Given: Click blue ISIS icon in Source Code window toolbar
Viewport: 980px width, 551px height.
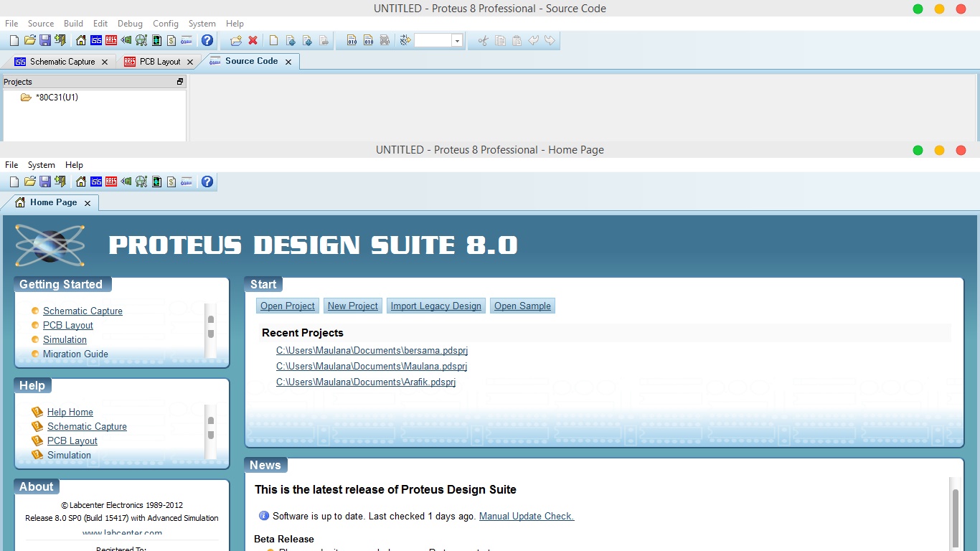Looking at the screenshot, I should [x=96, y=40].
